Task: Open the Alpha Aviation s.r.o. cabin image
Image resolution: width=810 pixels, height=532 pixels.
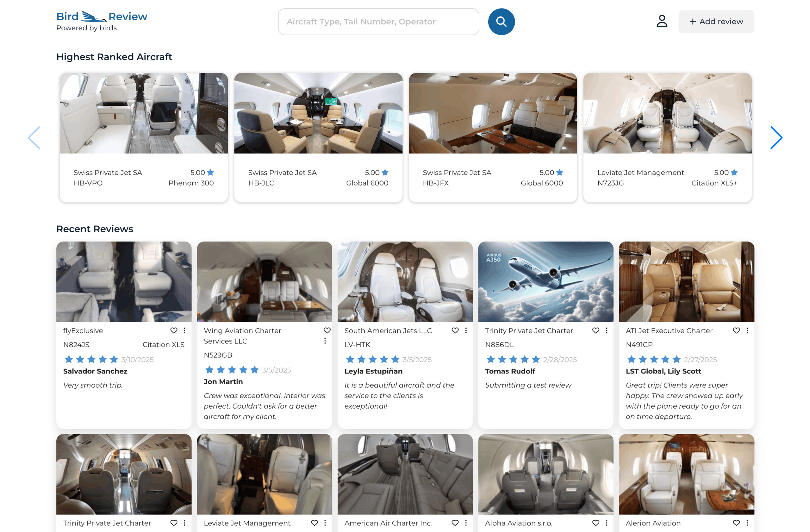Action: point(545,474)
